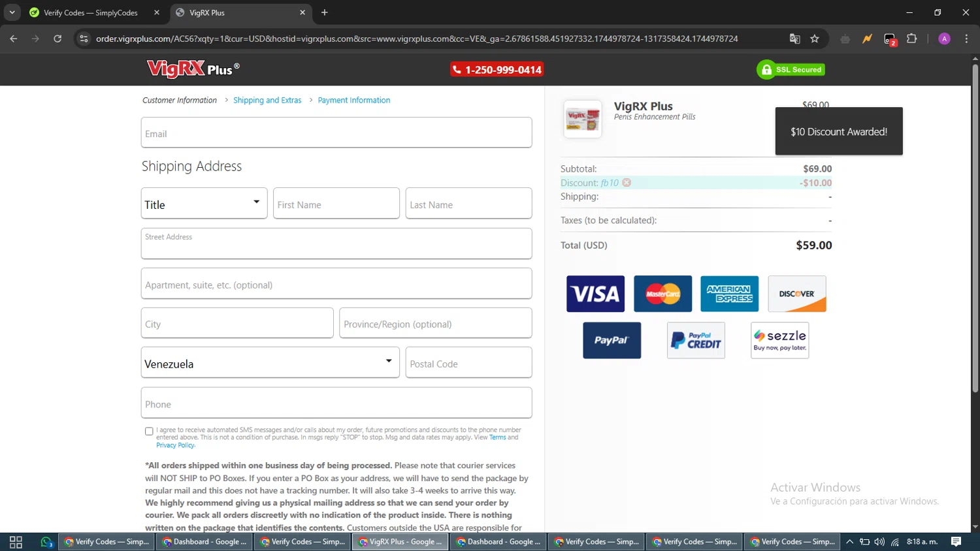Viewport: 980px width, 551px height.
Task: Click the Apartment, suite field
Action: (336, 283)
